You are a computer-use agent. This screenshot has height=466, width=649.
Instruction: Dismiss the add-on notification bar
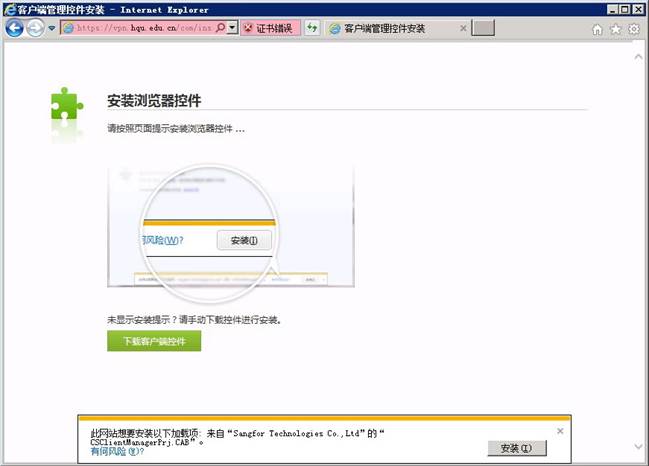coord(560,431)
